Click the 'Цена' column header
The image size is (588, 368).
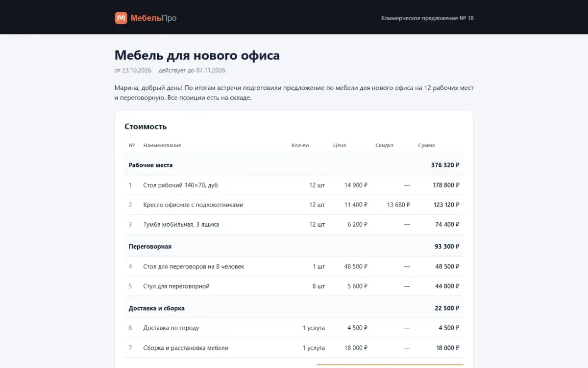tap(340, 145)
